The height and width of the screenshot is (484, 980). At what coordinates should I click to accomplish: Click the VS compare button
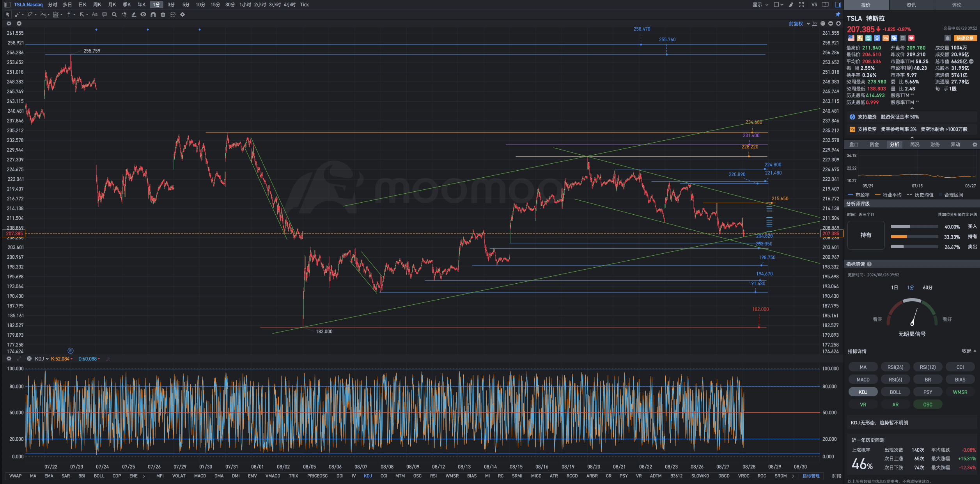click(x=814, y=5)
